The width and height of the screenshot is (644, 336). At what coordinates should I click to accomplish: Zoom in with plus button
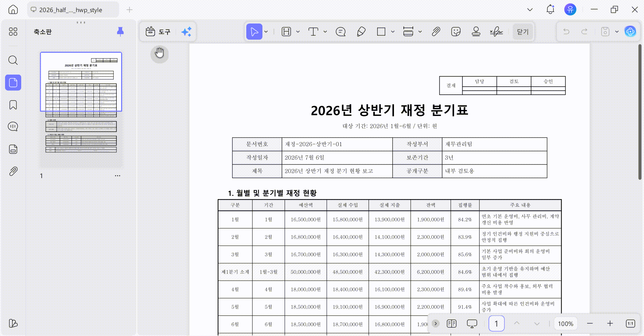610,324
